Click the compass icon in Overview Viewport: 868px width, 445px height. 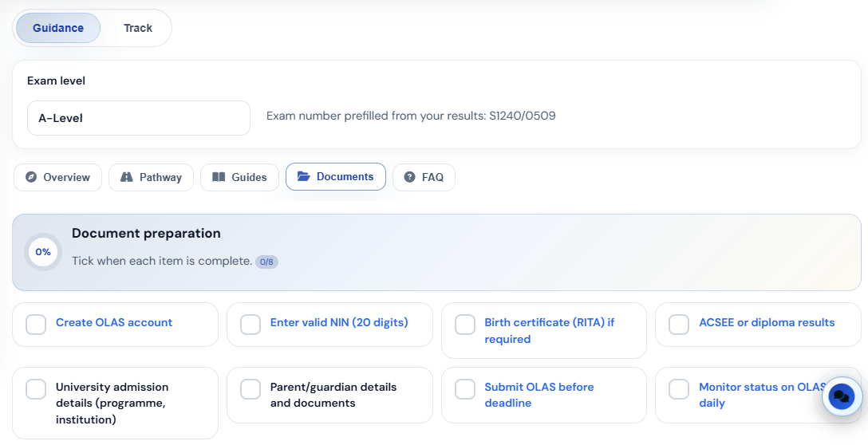31,177
